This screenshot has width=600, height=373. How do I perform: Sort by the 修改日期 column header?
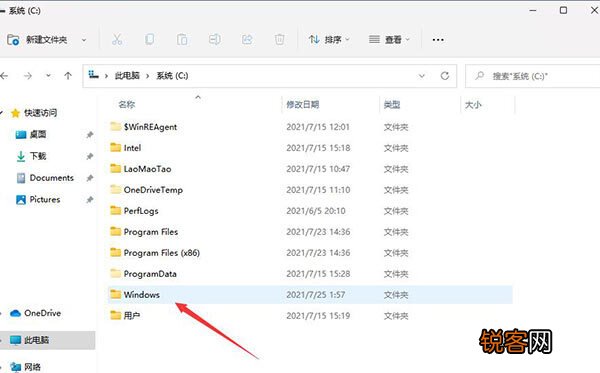tap(303, 104)
